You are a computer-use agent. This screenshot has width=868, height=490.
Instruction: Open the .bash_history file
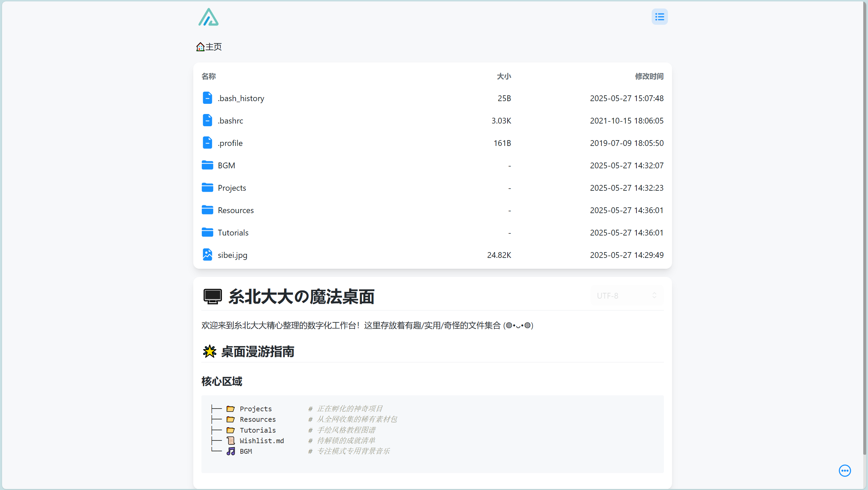pos(241,98)
